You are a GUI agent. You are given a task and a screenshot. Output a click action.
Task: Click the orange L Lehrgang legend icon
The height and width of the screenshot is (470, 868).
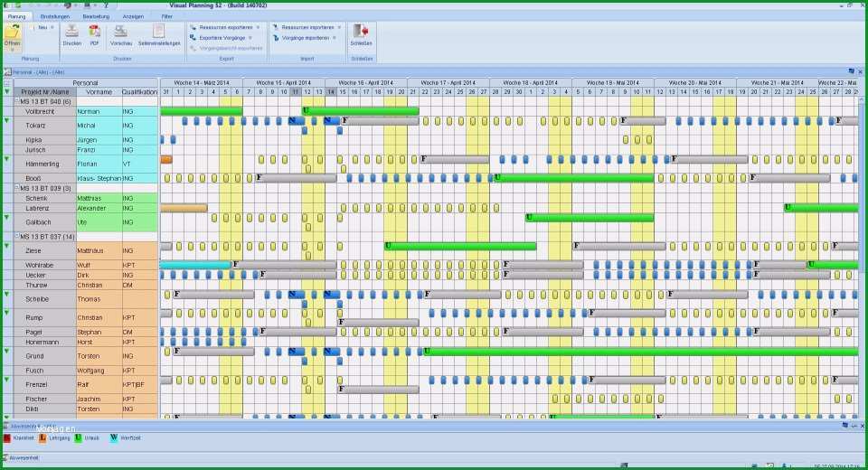tap(42, 437)
